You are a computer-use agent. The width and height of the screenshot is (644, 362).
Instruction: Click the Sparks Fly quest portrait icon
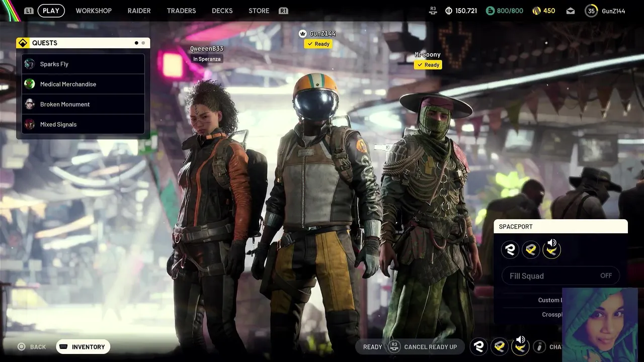tap(30, 64)
